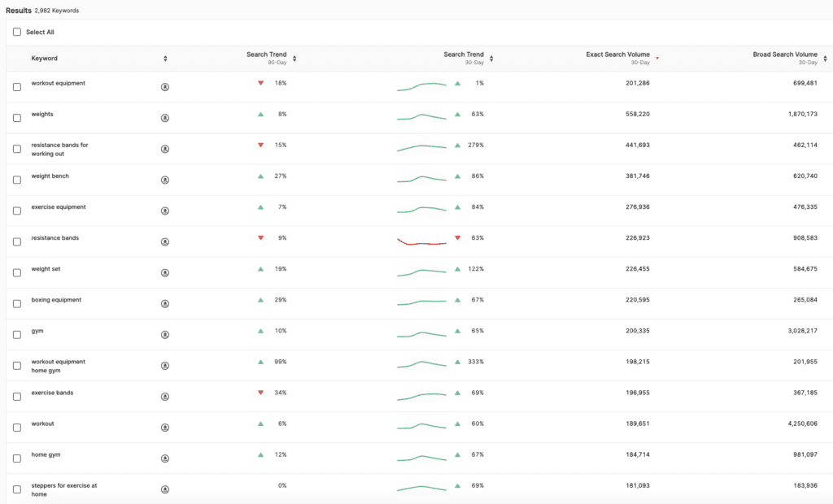Select the 'exercise equipment' row checkbox
Viewport: 833px width, 504px height.
click(17, 211)
